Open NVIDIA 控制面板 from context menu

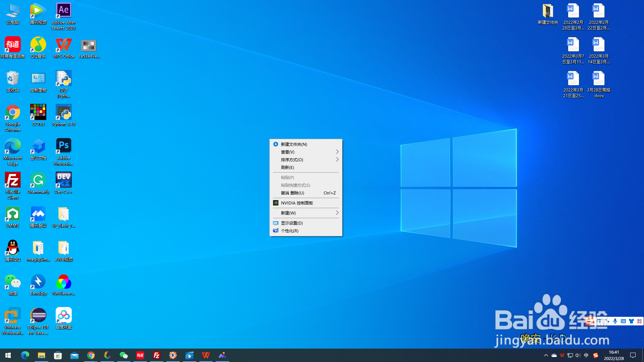[297, 203]
